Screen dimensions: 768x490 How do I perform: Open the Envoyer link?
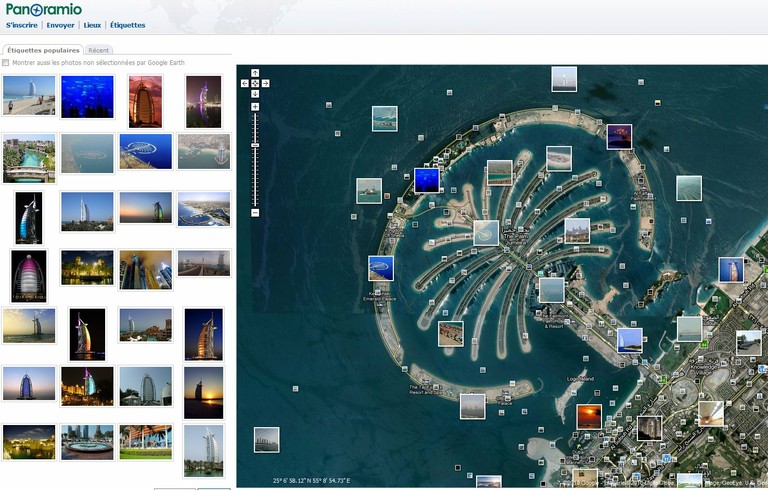(x=60, y=25)
